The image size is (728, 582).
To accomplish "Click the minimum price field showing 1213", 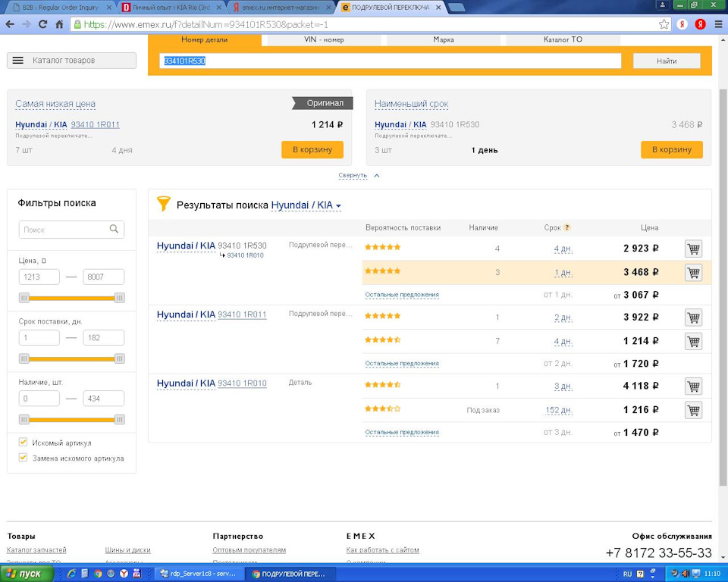I will (39, 277).
